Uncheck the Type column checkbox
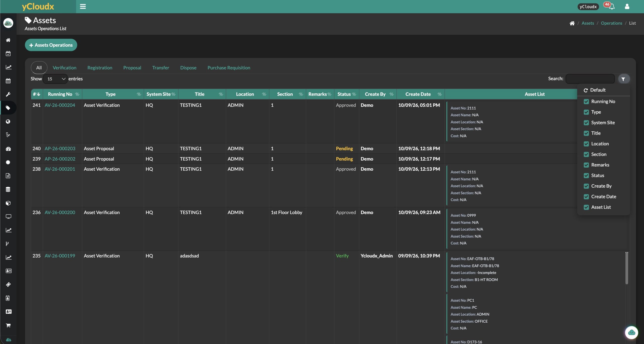 point(586,112)
